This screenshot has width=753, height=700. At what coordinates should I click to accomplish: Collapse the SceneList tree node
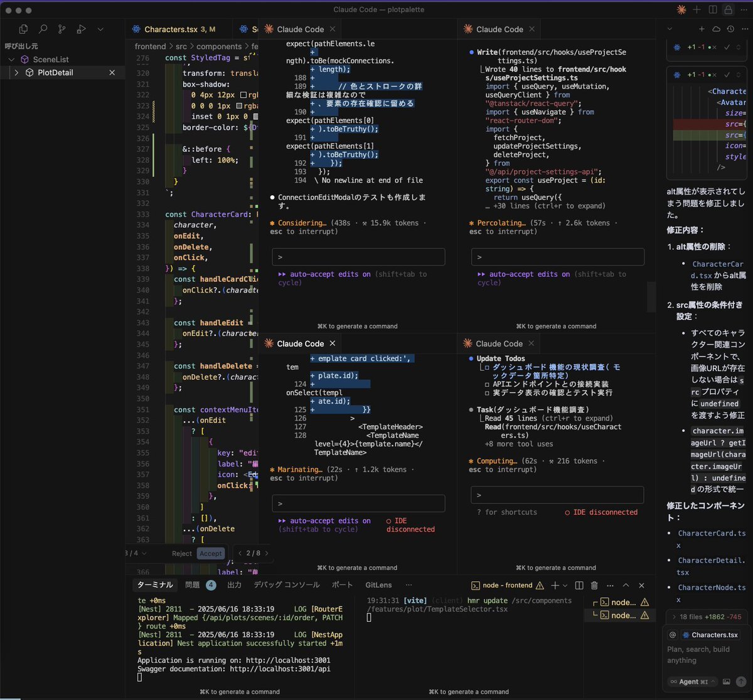[11, 60]
